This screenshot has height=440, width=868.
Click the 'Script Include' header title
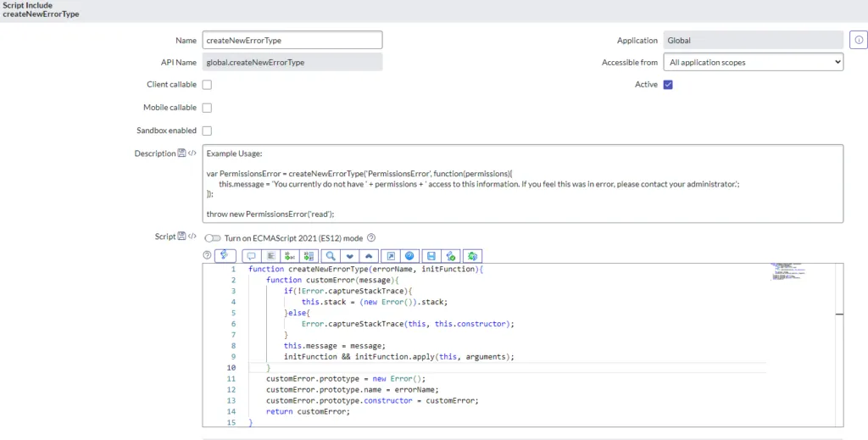(28, 6)
